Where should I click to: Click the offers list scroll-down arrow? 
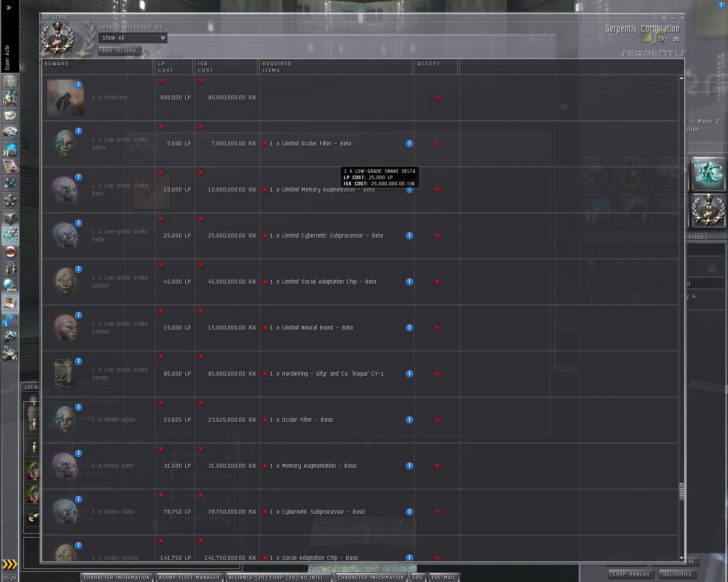pos(681,559)
